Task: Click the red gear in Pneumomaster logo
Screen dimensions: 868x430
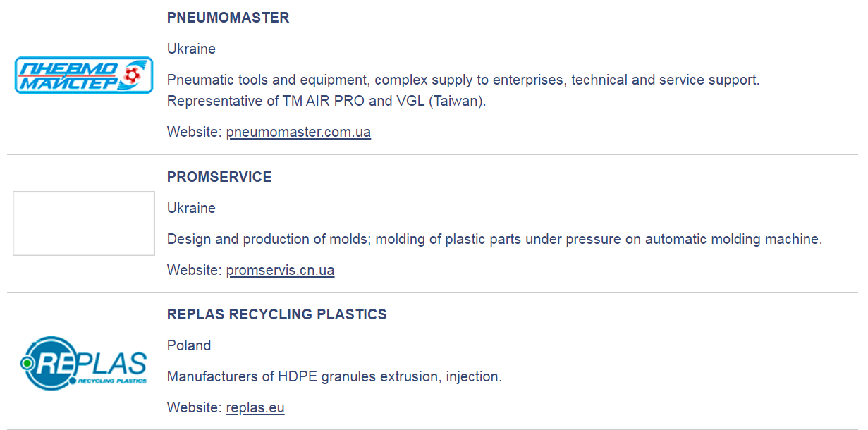Action: pyautogui.click(x=131, y=73)
